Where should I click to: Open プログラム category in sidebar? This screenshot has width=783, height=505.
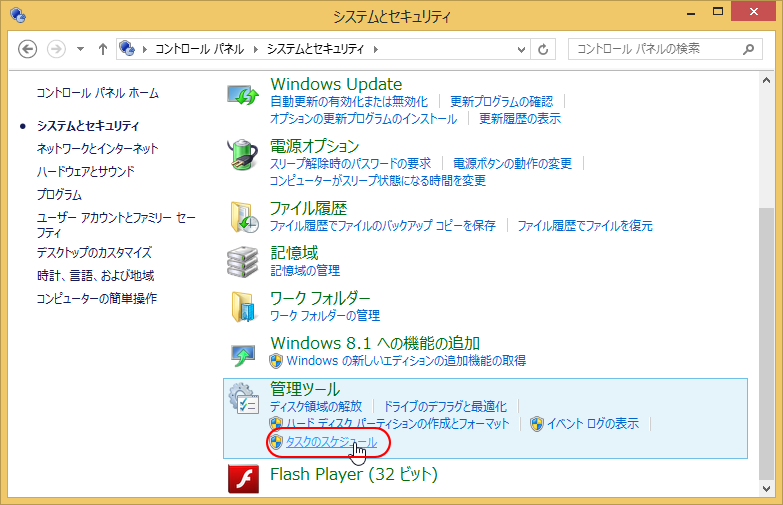click(59, 195)
